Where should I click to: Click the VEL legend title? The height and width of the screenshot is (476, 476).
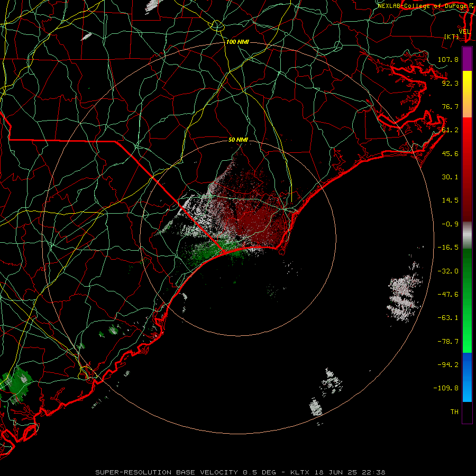tap(464, 32)
